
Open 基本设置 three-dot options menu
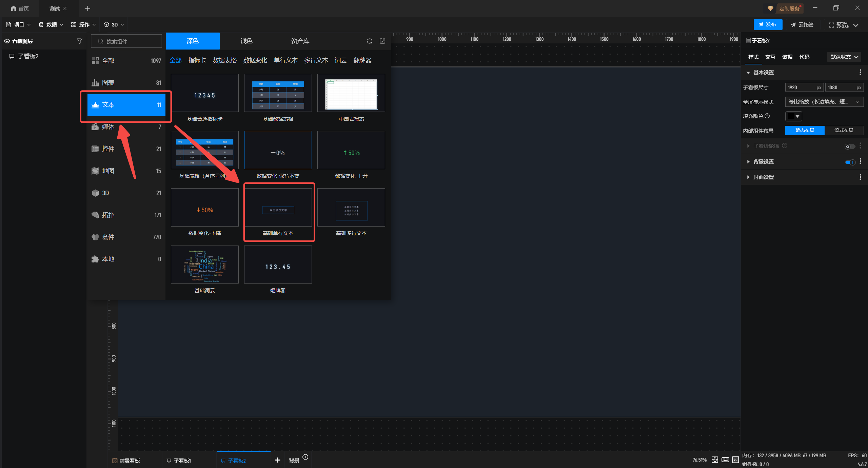coord(860,72)
